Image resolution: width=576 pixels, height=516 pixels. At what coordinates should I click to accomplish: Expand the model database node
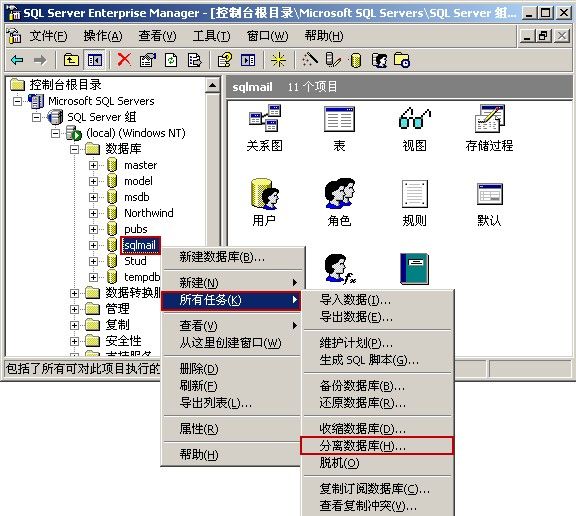(x=93, y=181)
